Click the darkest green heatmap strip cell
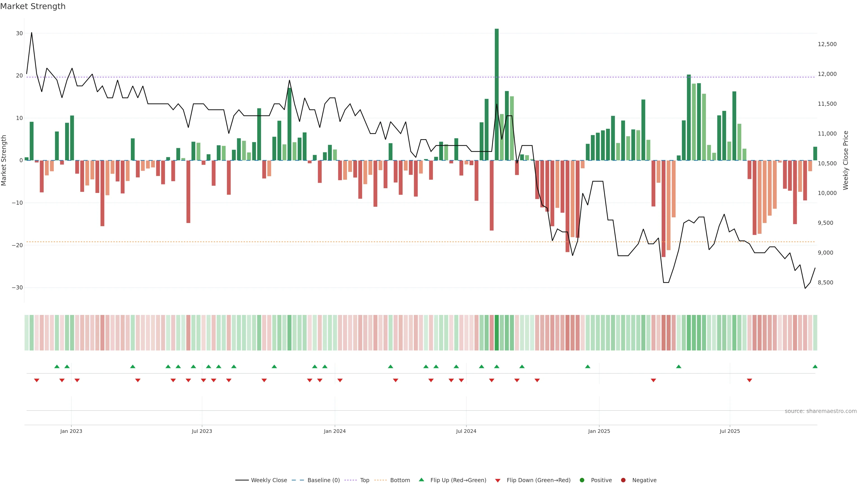 [497, 332]
